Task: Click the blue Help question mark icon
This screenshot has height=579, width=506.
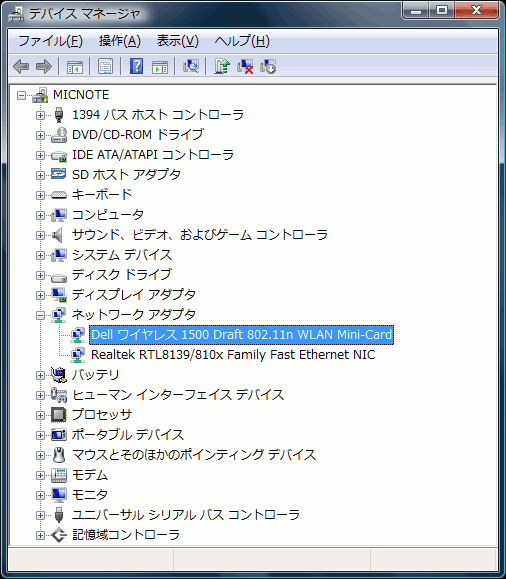Action: click(136, 66)
